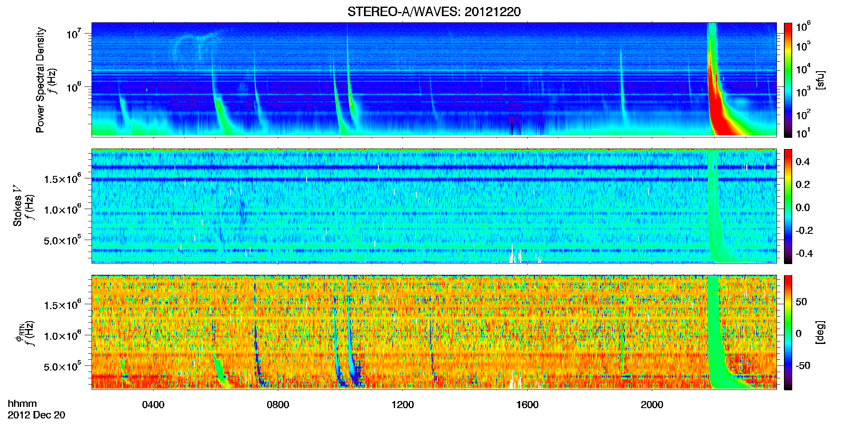Click the [deg] colorbar unit label
This screenshot has width=868, height=447.
point(820,332)
